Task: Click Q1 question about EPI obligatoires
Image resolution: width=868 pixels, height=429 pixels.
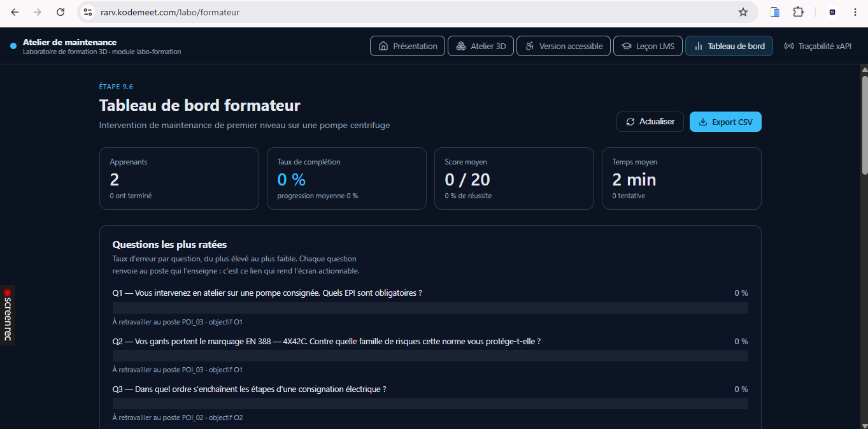Action: coord(267,293)
